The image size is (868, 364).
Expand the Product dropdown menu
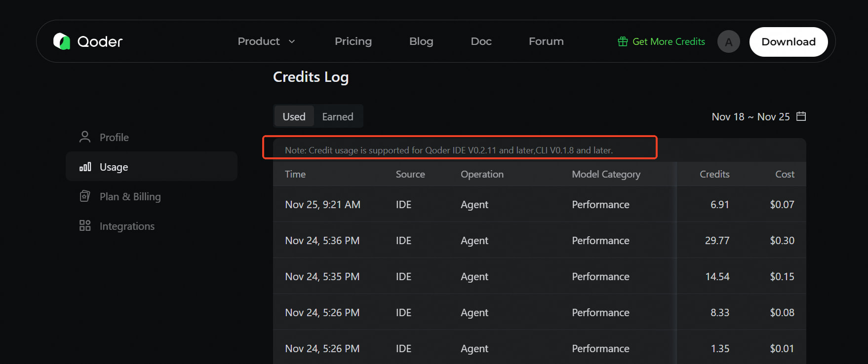coord(266,41)
